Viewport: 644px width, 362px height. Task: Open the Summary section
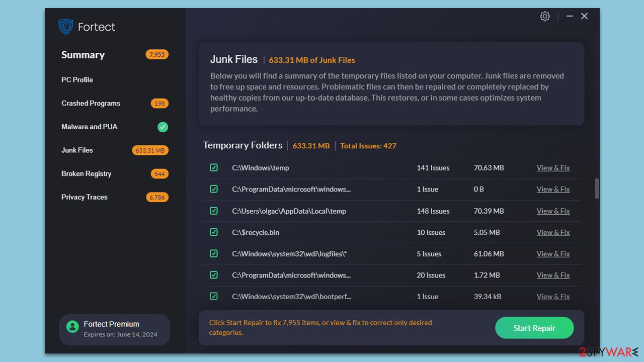(x=83, y=55)
